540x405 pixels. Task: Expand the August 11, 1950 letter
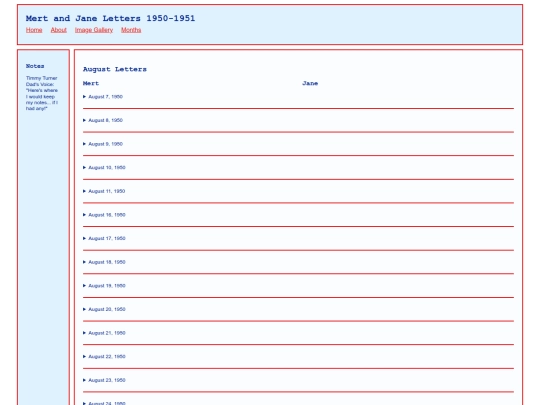coord(104,191)
